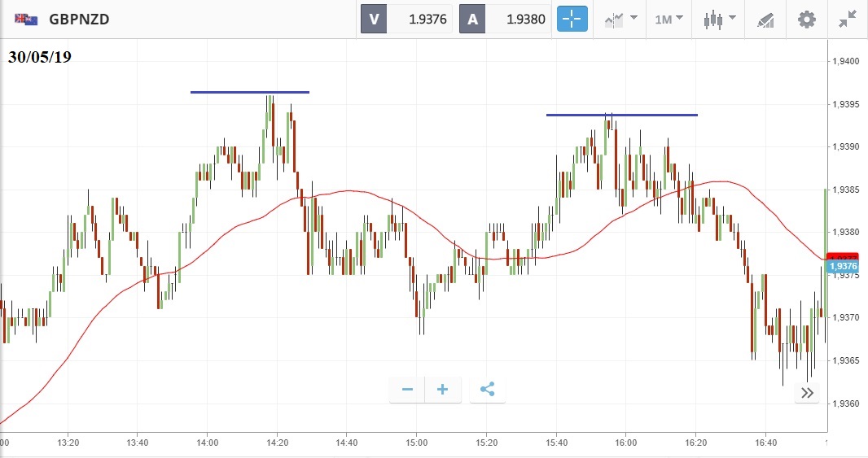Open chart settings gear
This screenshot has height=458, width=868.
(x=806, y=19)
